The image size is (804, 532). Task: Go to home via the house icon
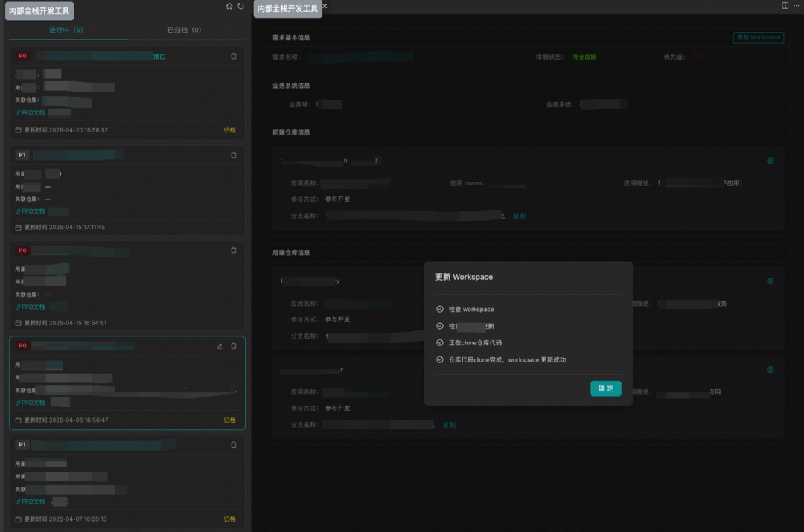point(229,6)
